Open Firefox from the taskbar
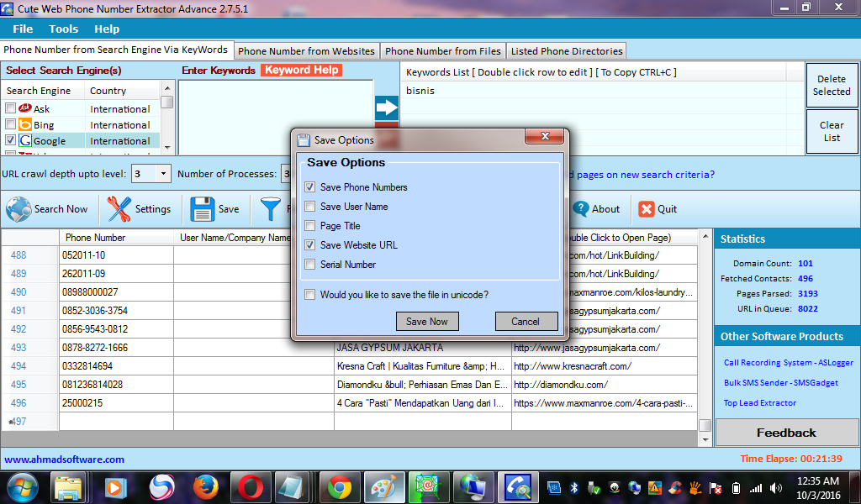The width and height of the screenshot is (861, 504). [206, 487]
